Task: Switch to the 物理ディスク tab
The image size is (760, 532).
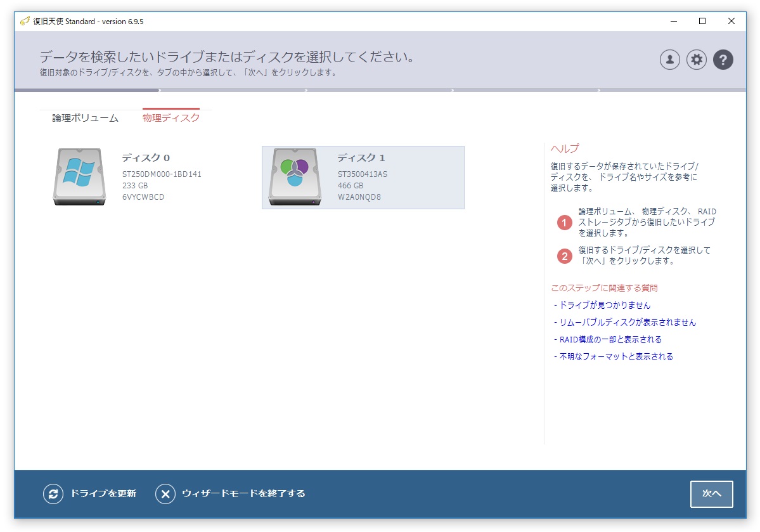Action: click(x=171, y=118)
